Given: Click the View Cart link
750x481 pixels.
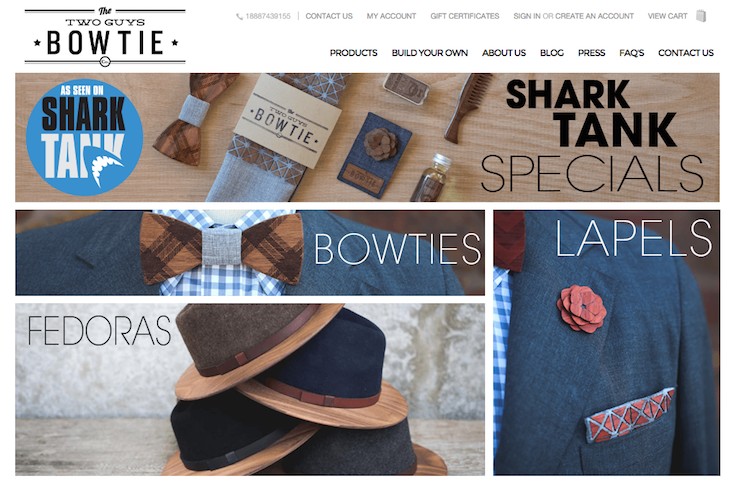Looking at the screenshot, I should coord(667,16).
